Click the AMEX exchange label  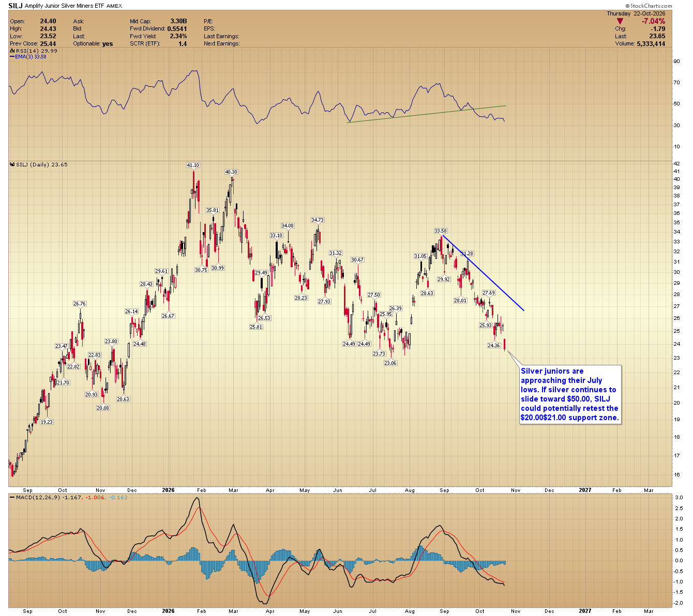pyautogui.click(x=114, y=6)
